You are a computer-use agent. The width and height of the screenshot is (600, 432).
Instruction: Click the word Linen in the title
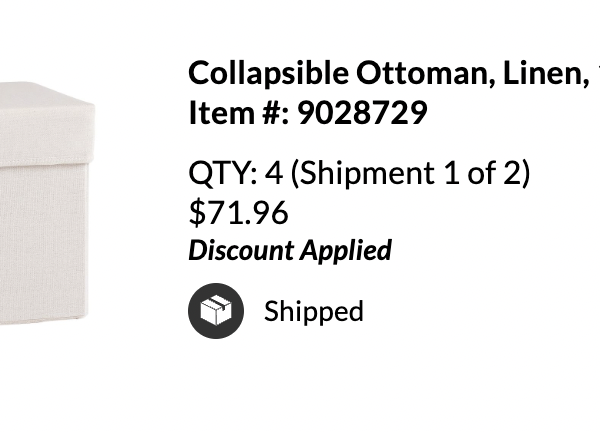point(545,73)
